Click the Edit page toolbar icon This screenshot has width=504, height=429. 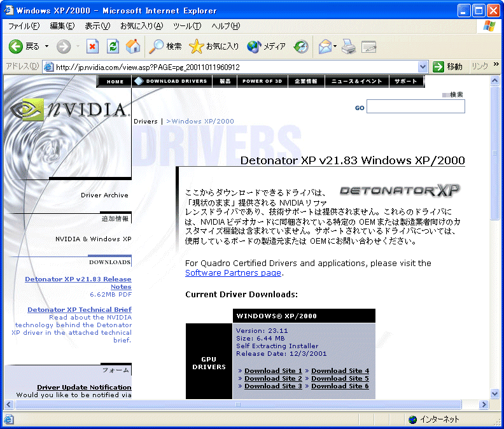tap(368, 46)
